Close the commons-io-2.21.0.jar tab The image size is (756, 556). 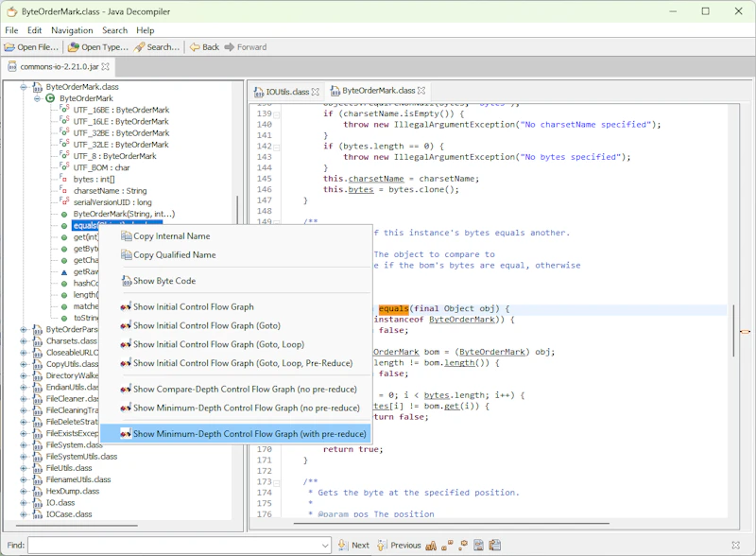(106, 66)
